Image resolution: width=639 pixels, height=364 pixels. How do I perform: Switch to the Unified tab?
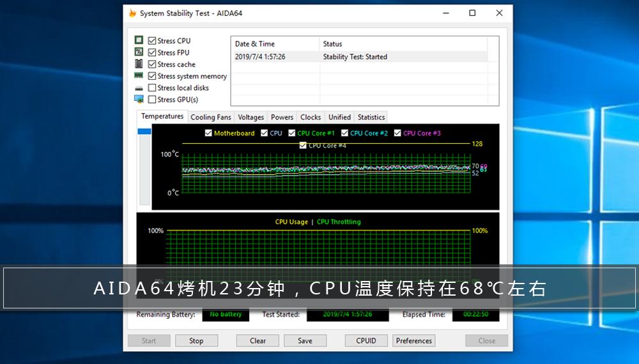(x=339, y=118)
